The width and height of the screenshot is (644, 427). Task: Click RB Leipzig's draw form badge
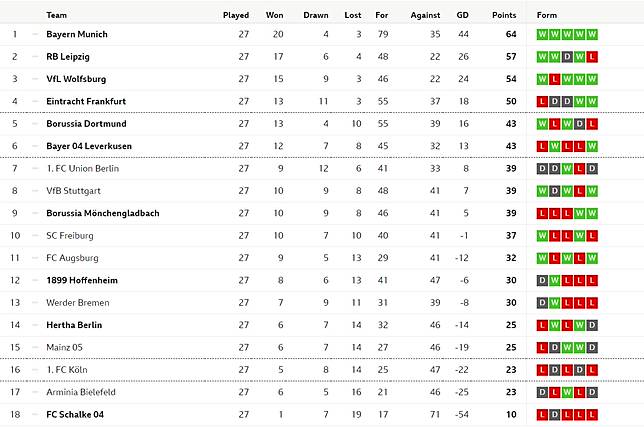tap(568, 57)
